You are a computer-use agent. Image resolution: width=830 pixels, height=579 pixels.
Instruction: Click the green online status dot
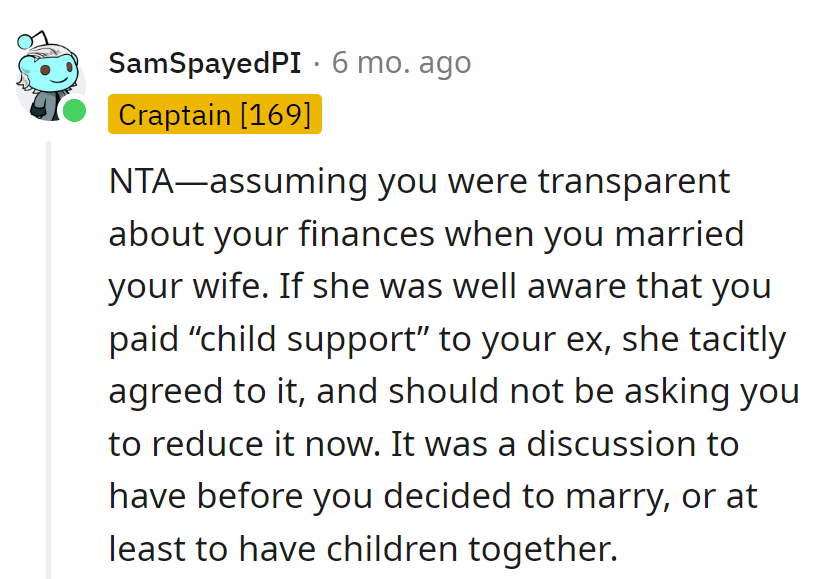(x=74, y=109)
